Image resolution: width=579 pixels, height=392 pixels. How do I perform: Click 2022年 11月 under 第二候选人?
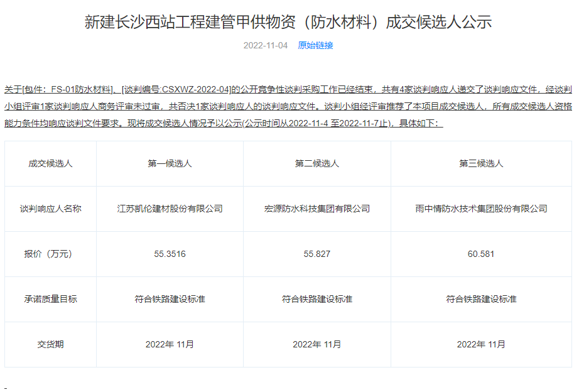pos(317,345)
